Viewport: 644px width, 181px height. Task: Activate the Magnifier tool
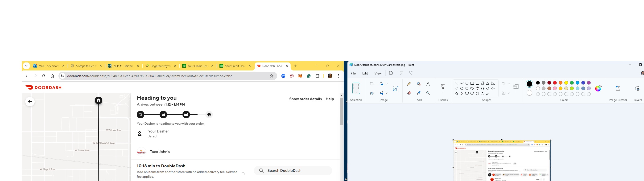(428, 93)
